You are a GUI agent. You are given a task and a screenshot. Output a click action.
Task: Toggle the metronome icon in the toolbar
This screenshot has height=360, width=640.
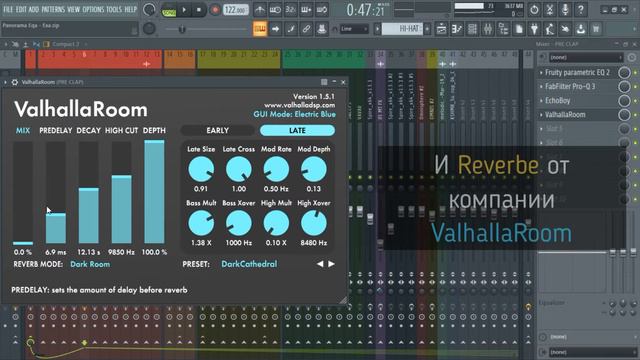[x=260, y=10]
